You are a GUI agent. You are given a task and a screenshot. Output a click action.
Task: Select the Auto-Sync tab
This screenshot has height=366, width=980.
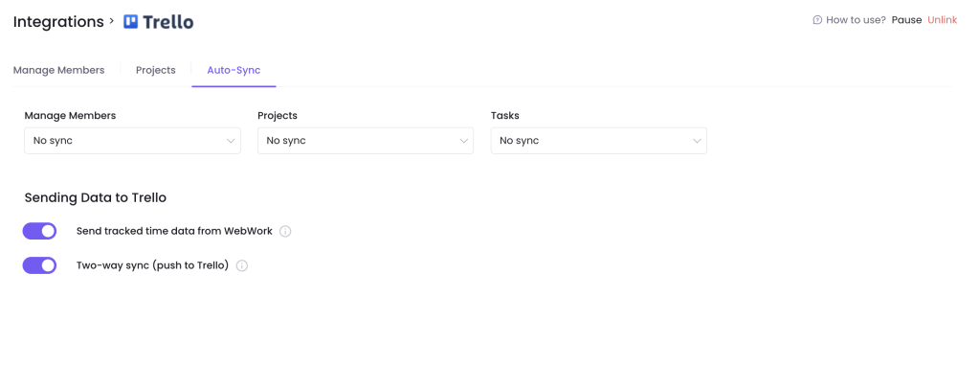pyautogui.click(x=234, y=70)
